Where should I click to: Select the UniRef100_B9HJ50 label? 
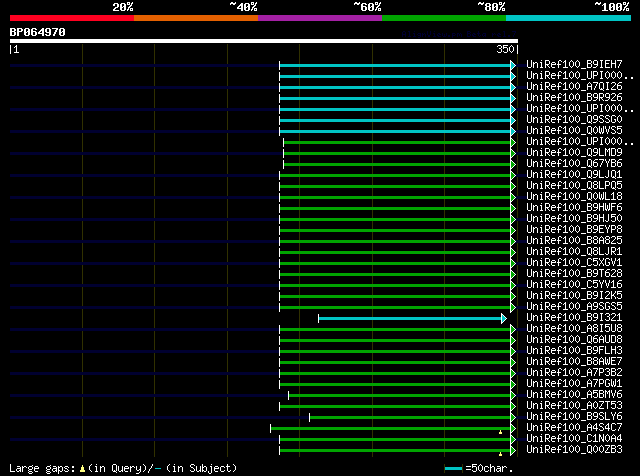coord(574,218)
